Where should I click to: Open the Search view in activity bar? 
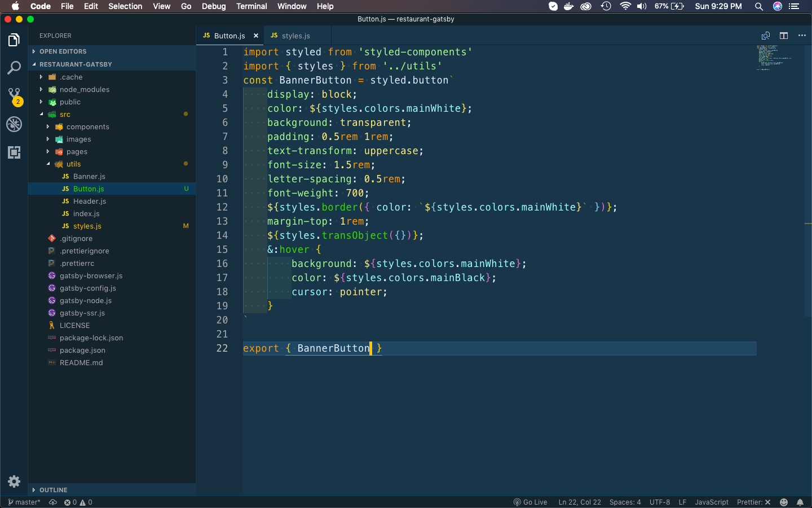14,68
